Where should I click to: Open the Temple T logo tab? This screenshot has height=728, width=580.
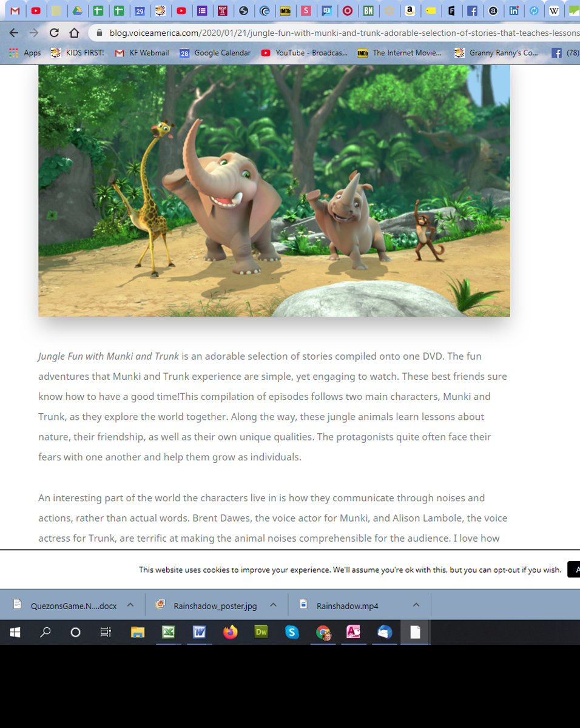[223, 10]
